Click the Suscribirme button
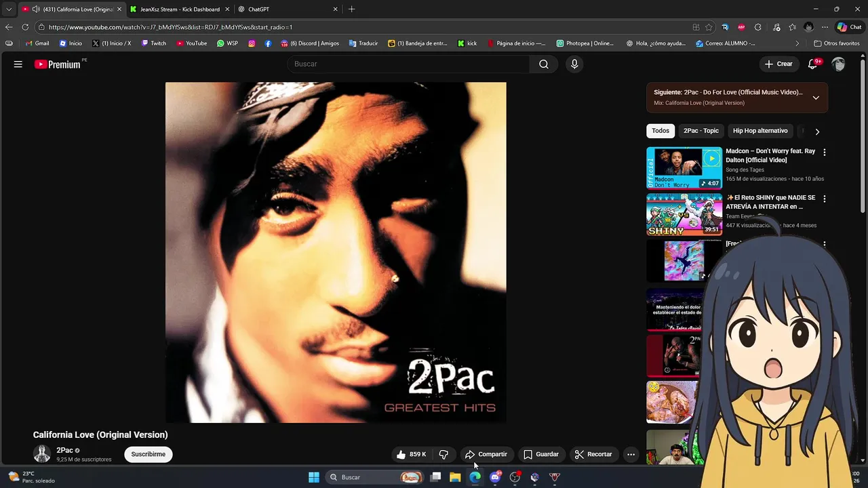 (x=149, y=454)
